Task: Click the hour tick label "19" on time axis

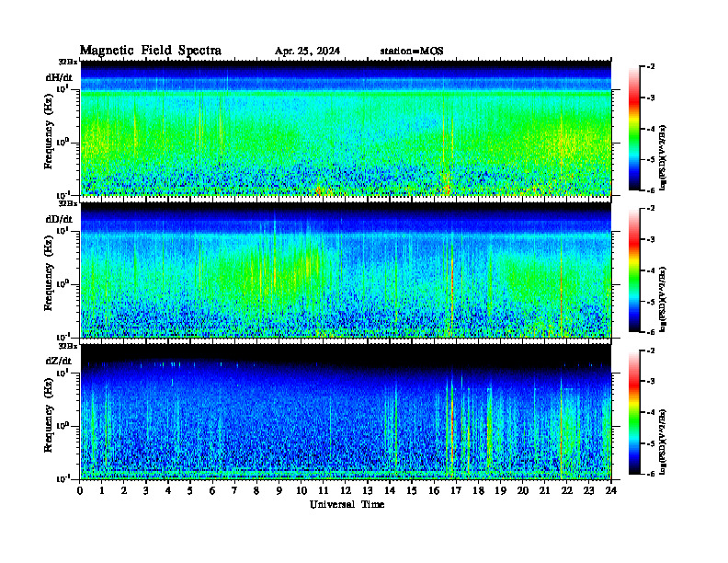Action: 500,491
